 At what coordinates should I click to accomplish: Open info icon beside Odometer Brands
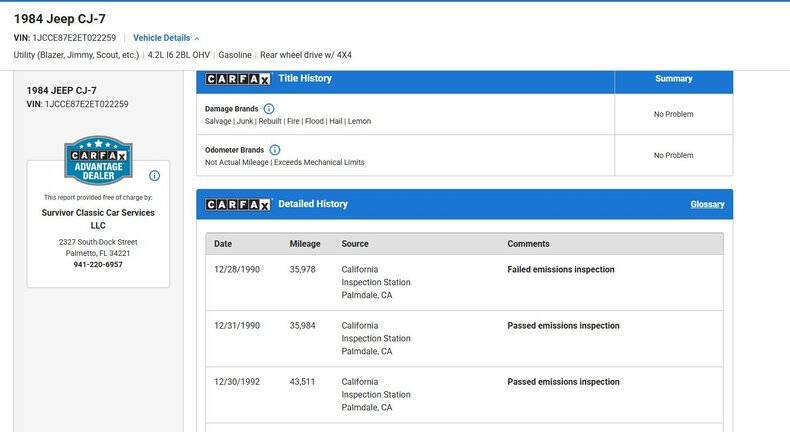[x=275, y=150]
